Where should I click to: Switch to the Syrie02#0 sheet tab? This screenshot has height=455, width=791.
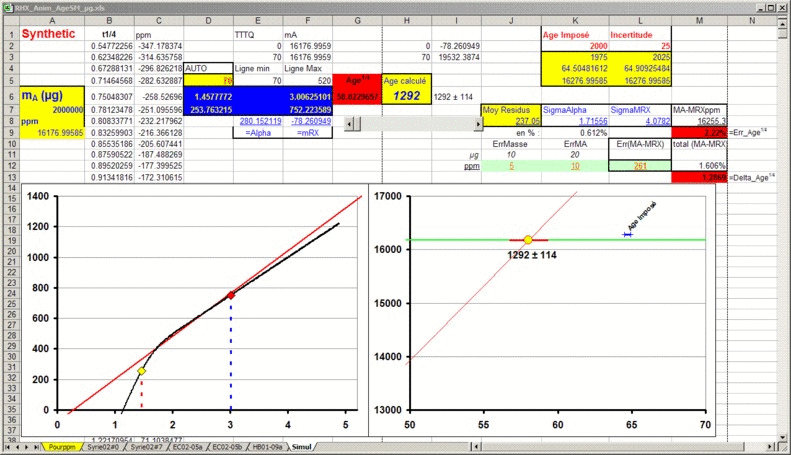[103, 447]
